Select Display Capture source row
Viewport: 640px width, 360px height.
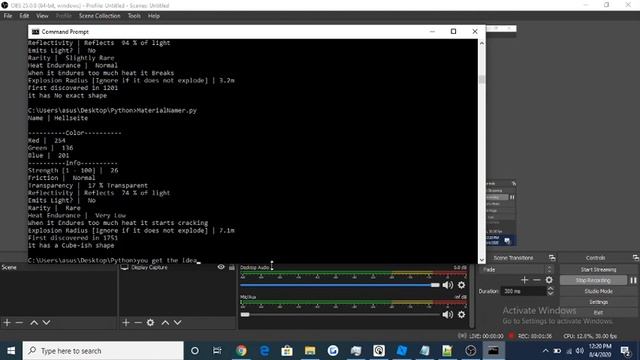click(x=177, y=267)
